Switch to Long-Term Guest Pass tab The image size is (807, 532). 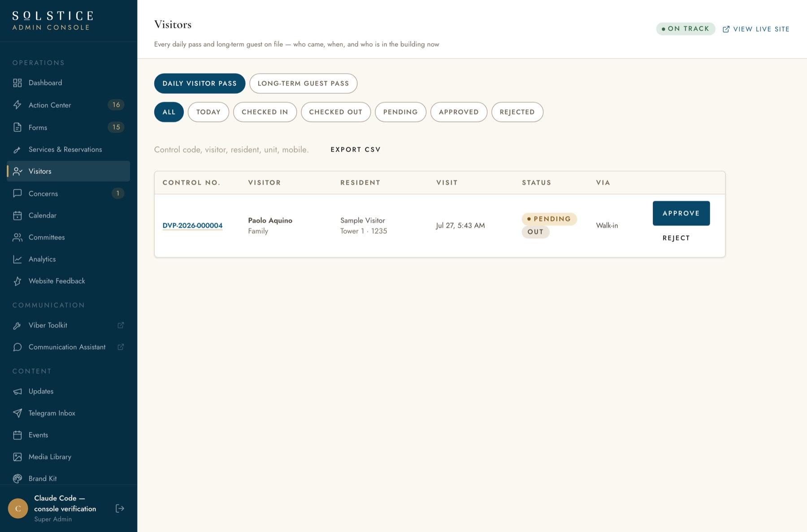coord(303,83)
